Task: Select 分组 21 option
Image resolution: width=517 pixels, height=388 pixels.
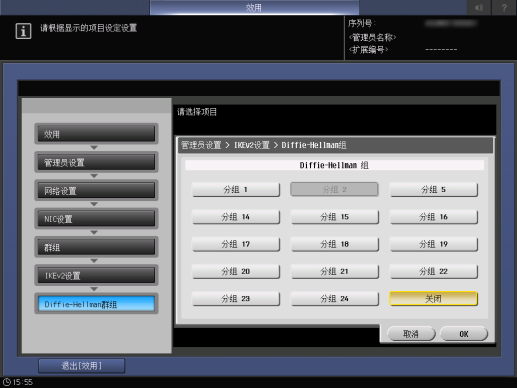Action: click(335, 271)
